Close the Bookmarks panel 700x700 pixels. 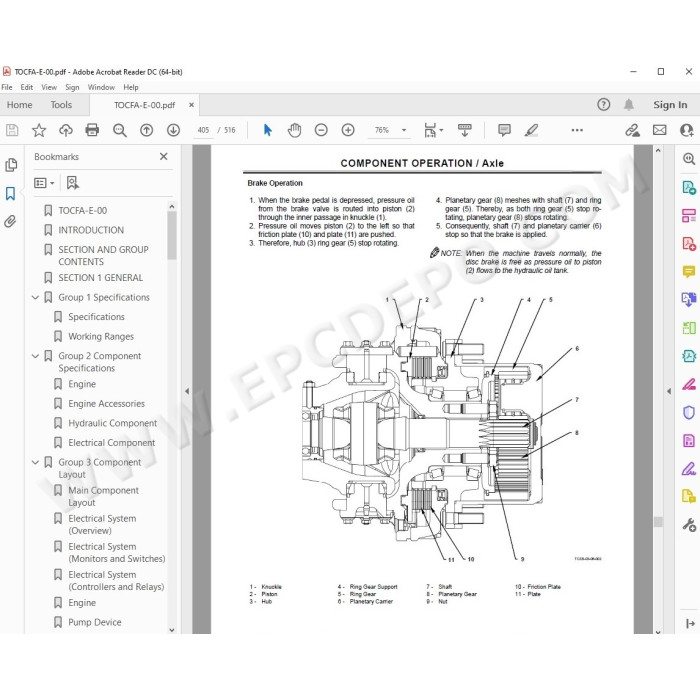(164, 156)
